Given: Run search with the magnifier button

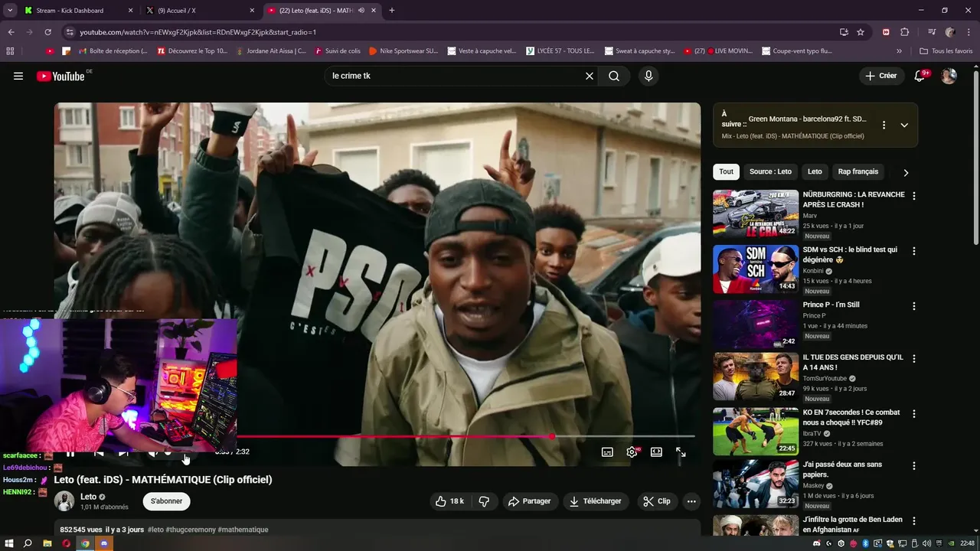Looking at the screenshot, I should (614, 76).
